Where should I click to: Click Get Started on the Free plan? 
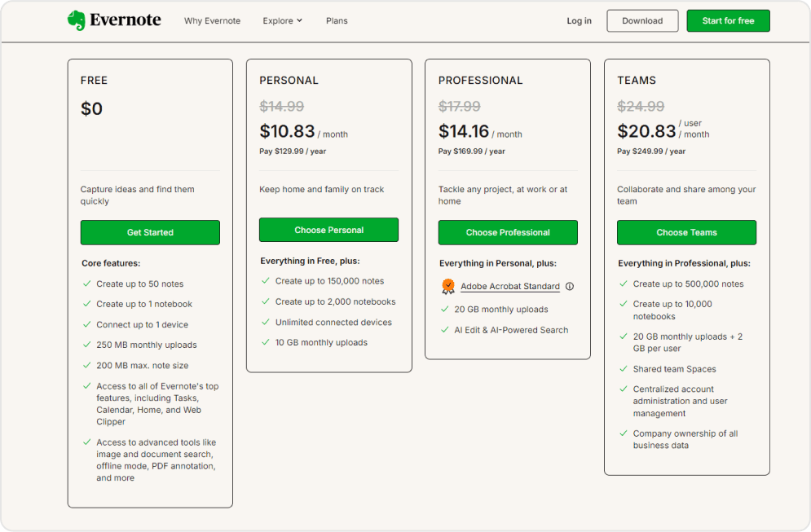[x=150, y=232]
